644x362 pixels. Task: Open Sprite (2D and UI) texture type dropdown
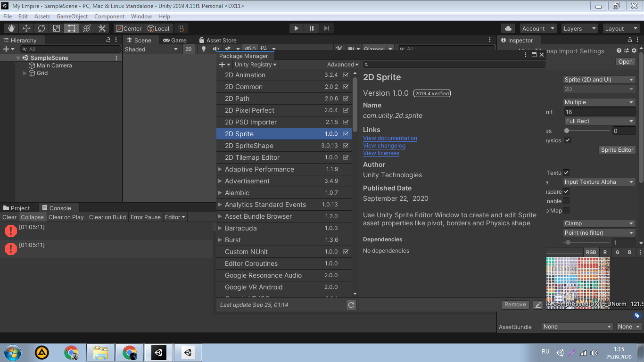pos(600,80)
